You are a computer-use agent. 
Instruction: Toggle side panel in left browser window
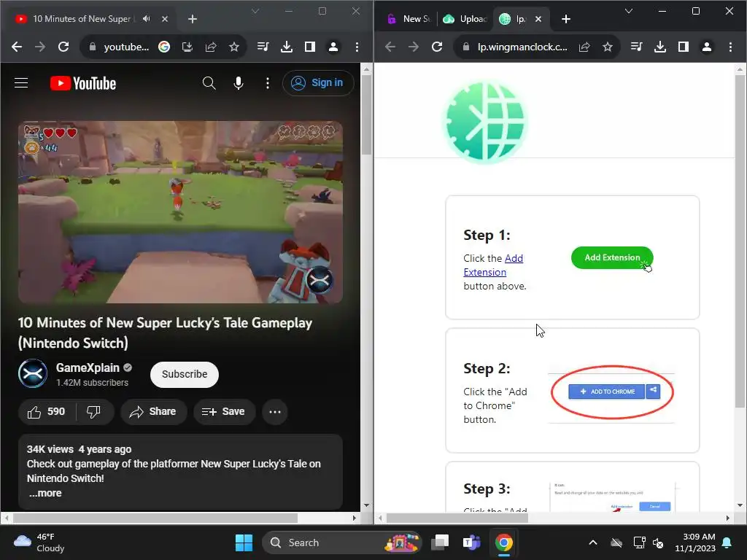(309, 47)
